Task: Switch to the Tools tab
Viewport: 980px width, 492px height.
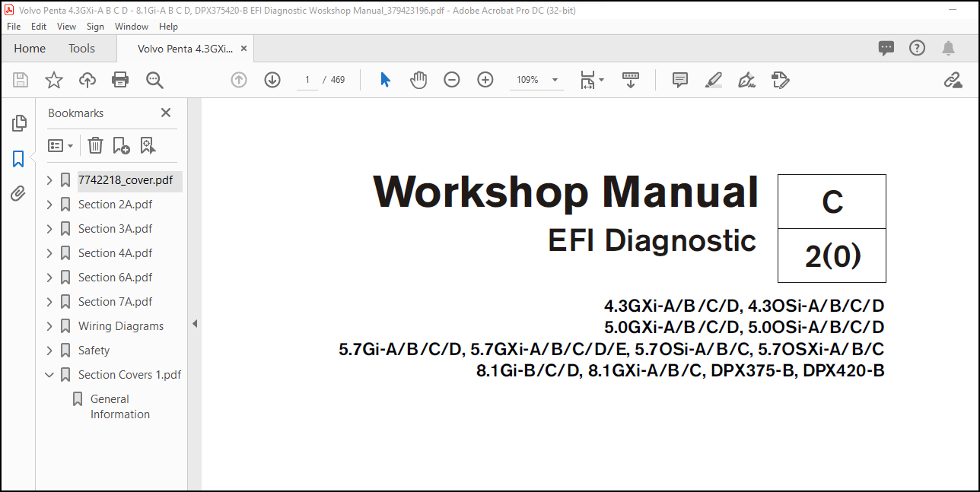Action: point(81,49)
